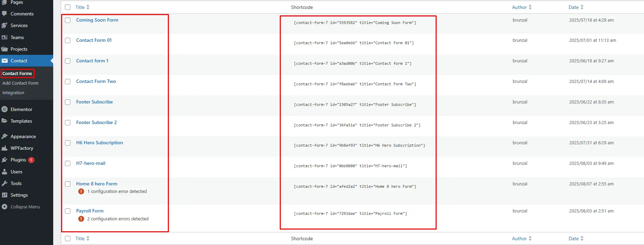Check the Payroll Form checkbox
644x245 pixels.
pos(68,211)
